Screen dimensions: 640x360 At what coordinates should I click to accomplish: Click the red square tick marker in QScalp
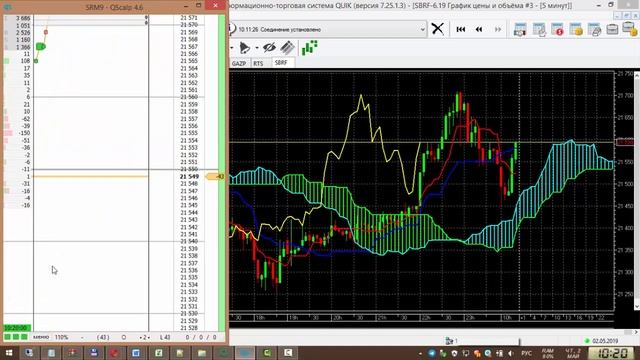[x=46, y=32]
